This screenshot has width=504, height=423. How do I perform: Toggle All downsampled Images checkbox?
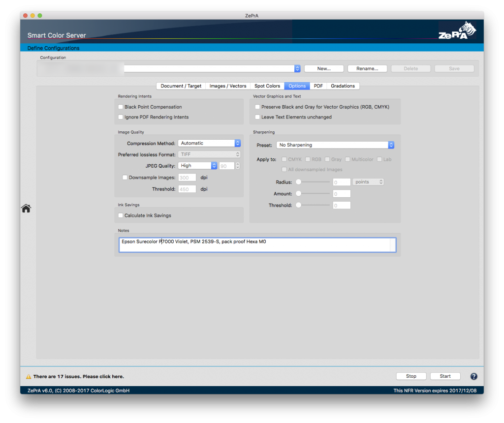click(284, 170)
